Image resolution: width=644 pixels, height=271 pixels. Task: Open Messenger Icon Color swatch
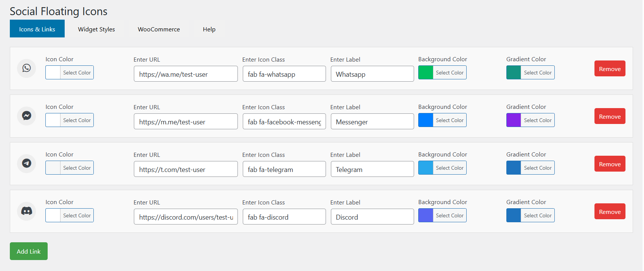click(x=53, y=120)
